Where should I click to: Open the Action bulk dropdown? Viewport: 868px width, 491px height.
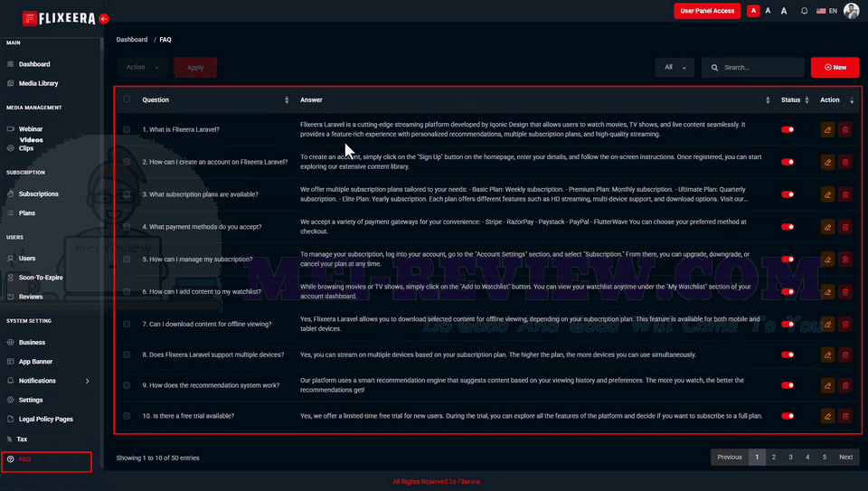(141, 67)
